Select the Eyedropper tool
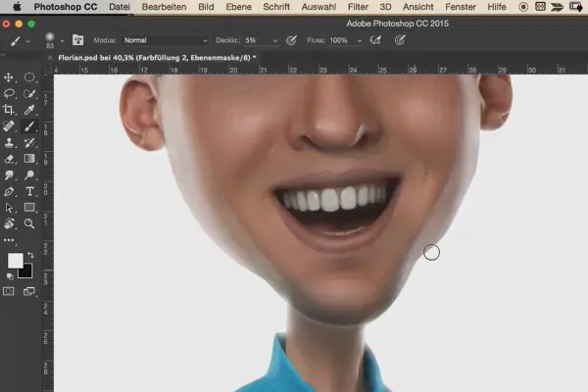Viewport: 588px width, 392px height. click(x=29, y=110)
